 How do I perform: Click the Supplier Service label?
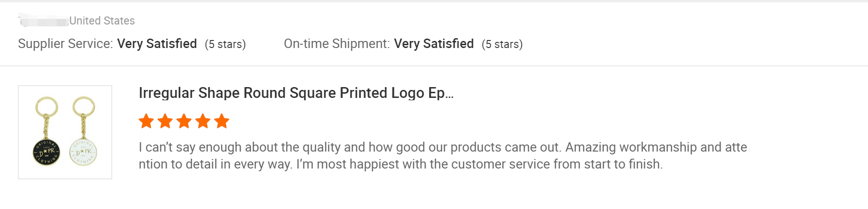coord(66,44)
